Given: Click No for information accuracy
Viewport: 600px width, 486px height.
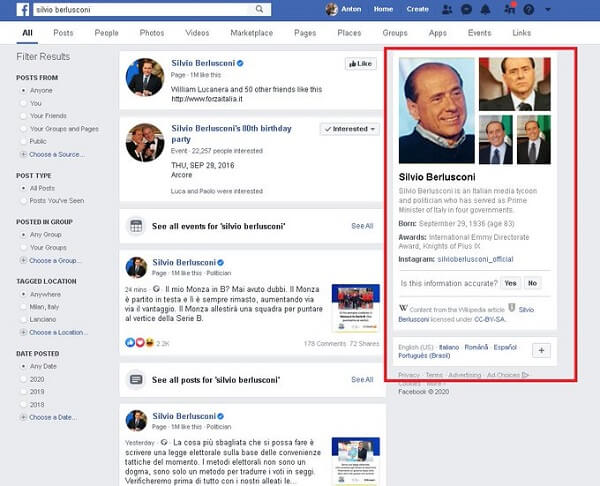Looking at the screenshot, I should point(532,283).
